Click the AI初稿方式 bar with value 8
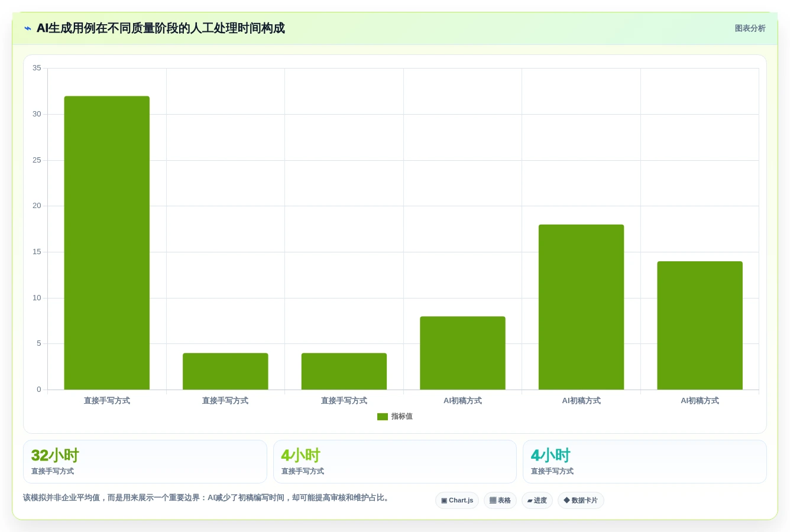Image resolution: width=790 pixels, height=532 pixels. [x=462, y=353]
